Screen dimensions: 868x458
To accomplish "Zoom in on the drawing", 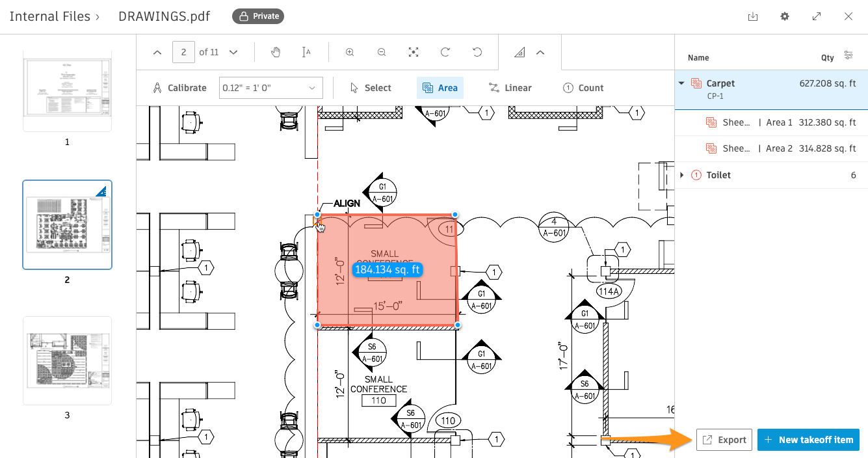I will tap(350, 52).
